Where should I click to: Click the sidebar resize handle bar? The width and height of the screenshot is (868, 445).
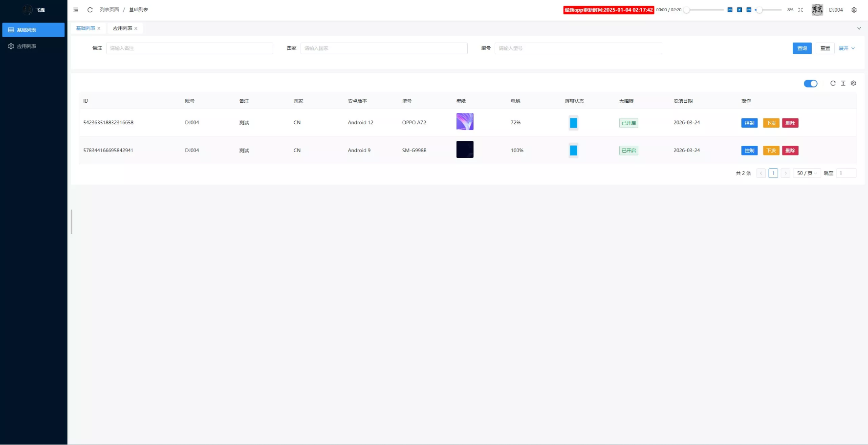71,222
